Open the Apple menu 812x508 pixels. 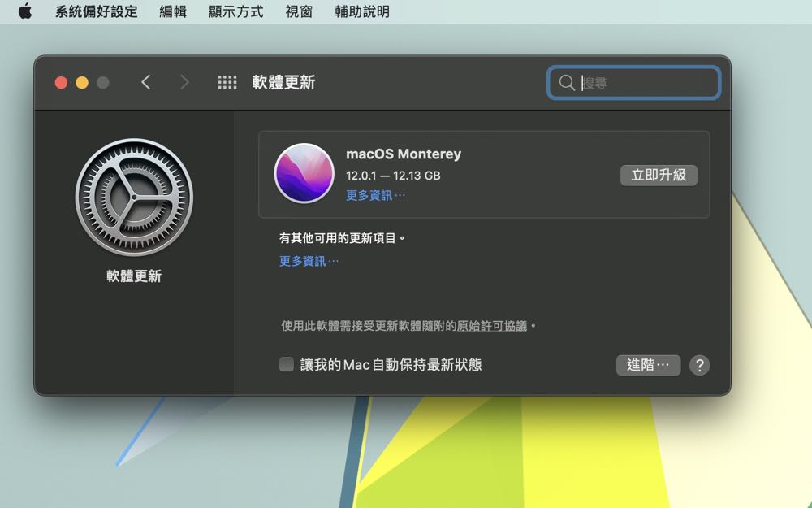point(25,11)
